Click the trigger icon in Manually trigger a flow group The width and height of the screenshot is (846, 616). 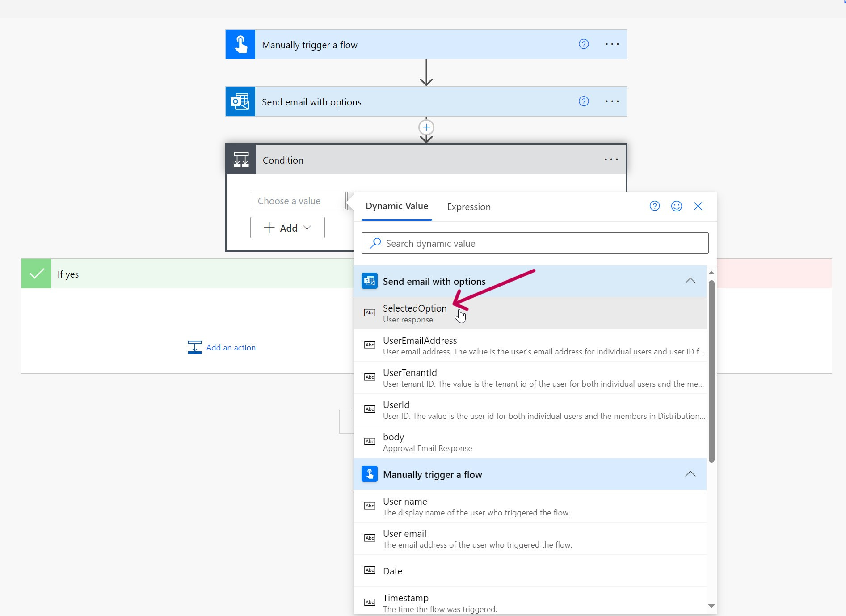pos(370,474)
